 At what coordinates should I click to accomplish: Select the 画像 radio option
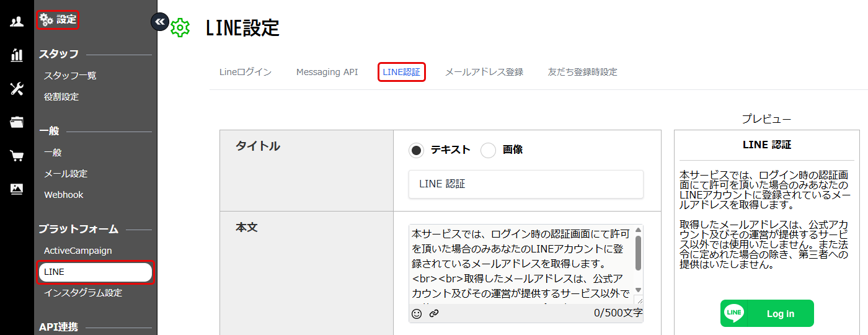click(489, 150)
